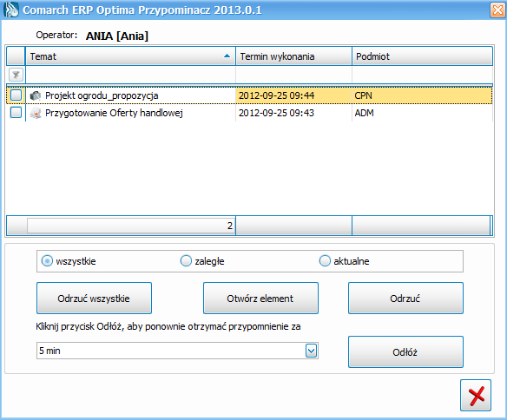Select the Przygotowanie Oferty handlowej text
This screenshot has width=507, height=420.
(x=114, y=113)
